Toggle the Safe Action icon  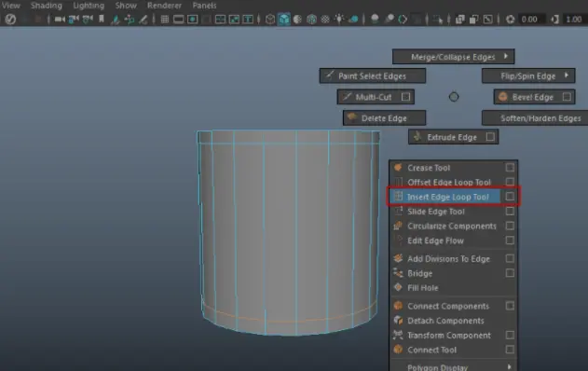click(220, 20)
